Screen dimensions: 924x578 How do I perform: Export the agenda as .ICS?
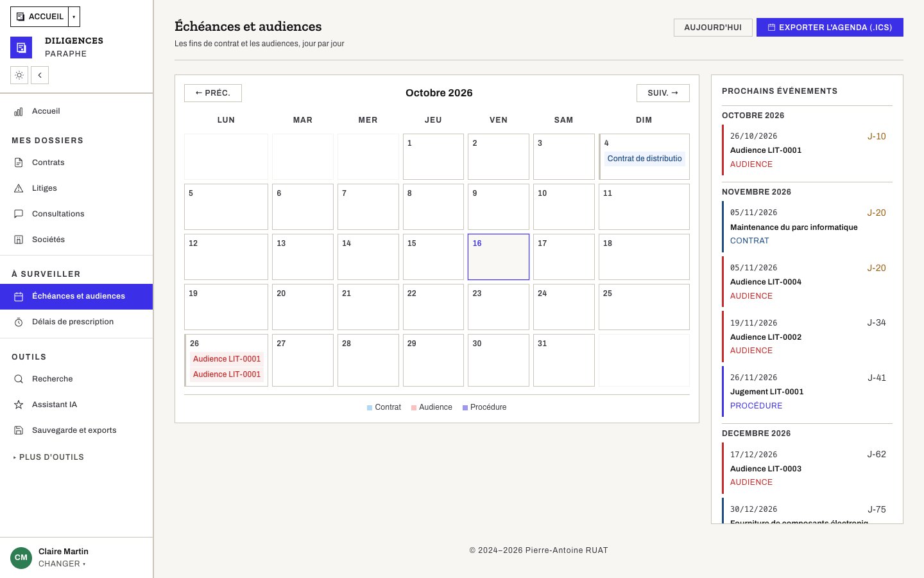pos(830,28)
